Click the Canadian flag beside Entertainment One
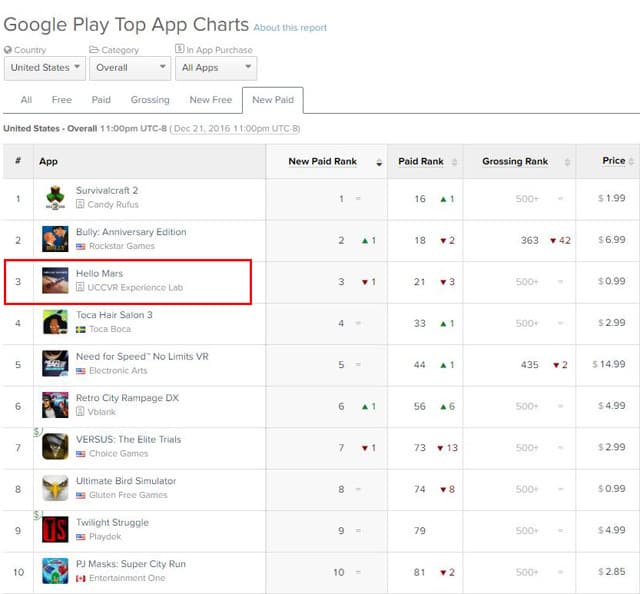 (81, 578)
